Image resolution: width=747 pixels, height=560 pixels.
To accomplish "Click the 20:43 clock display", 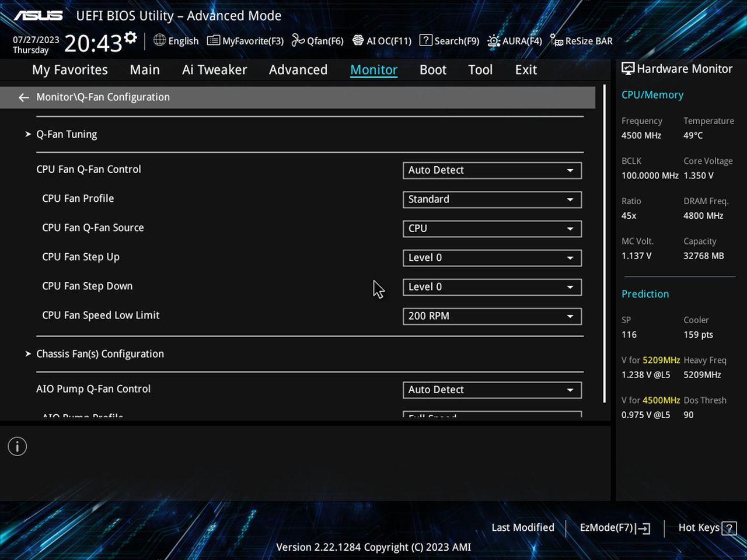I will click(x=93, y=43).
